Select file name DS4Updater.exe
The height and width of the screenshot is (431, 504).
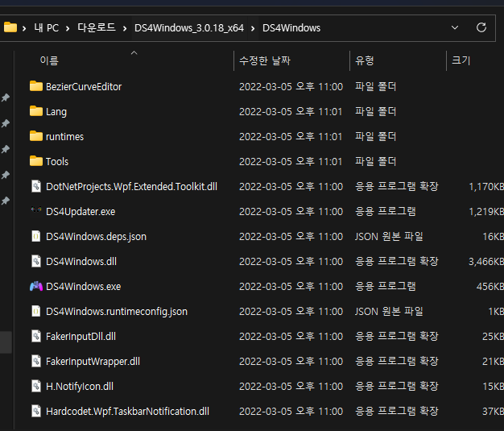click(81, 212)
